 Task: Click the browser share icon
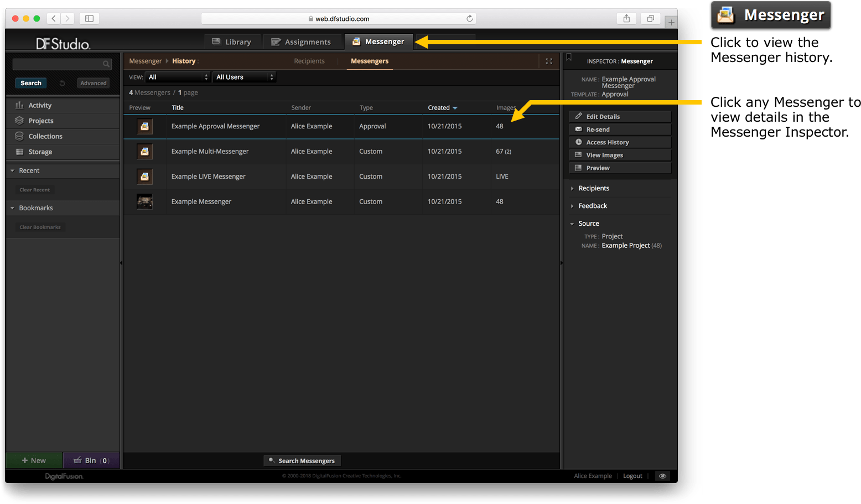click(x=626, y=18)
